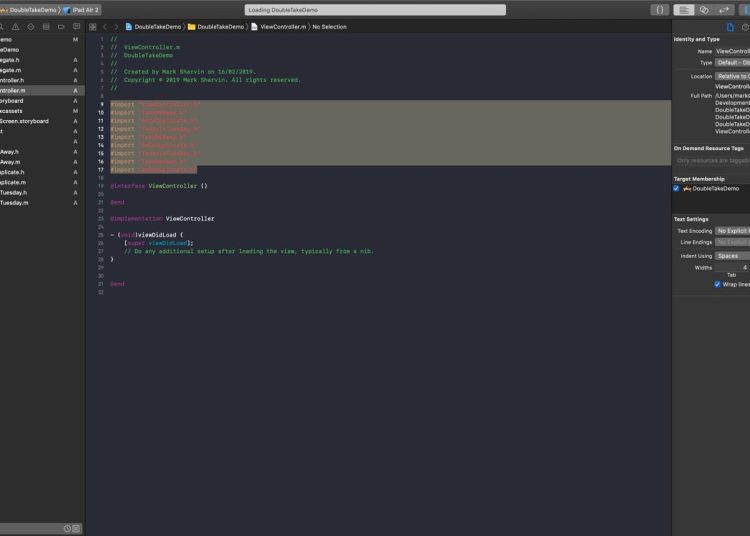Select iPad Air 2 run destination
750x536 pixels.
click(x=82, y=9)
